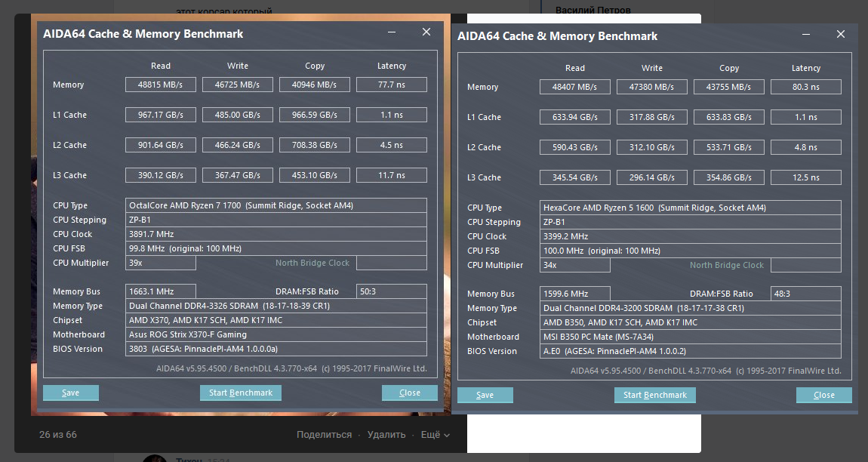Click L1 cache write value 485.00 GB/s

pos(238,115)
